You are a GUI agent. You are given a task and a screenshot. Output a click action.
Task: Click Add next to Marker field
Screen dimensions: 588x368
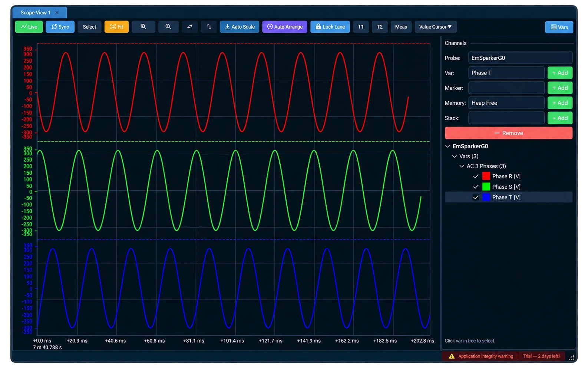coord(560,88)
